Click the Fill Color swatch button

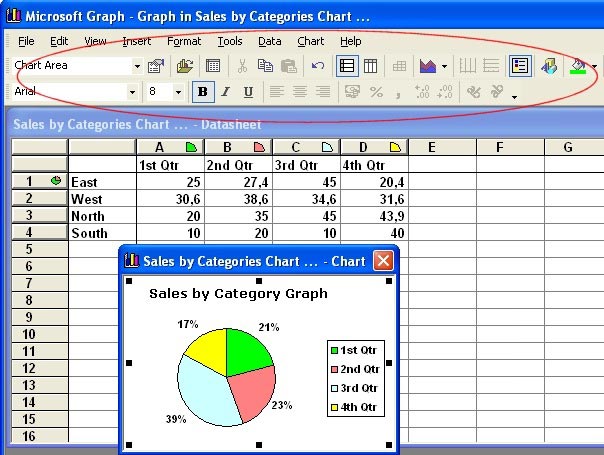pyautogui.click(x=577, y=67)
